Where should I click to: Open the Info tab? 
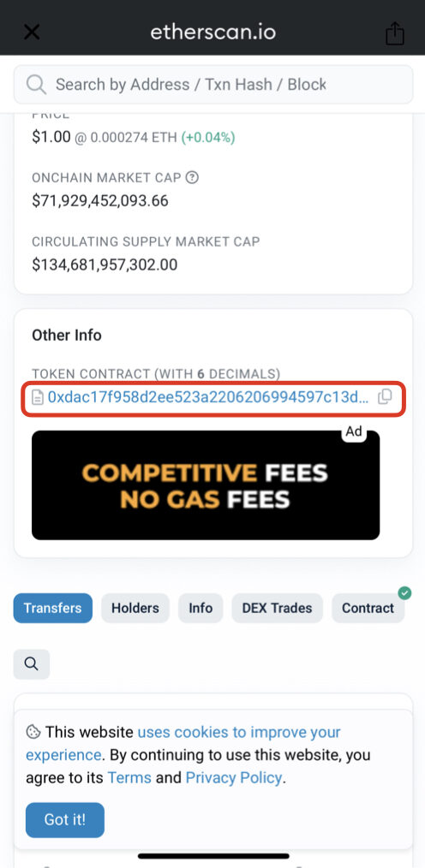(201, 608)
